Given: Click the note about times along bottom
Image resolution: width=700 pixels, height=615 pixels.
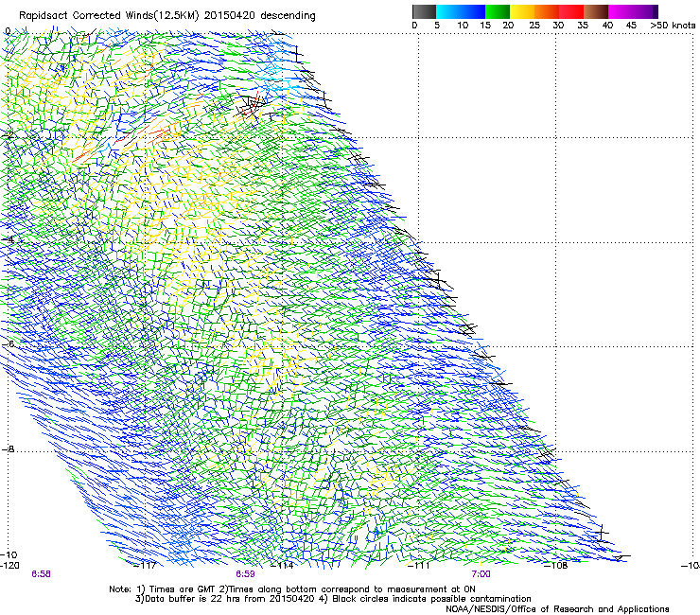Looking at the screenshot, I should click(x=347, y=589).
